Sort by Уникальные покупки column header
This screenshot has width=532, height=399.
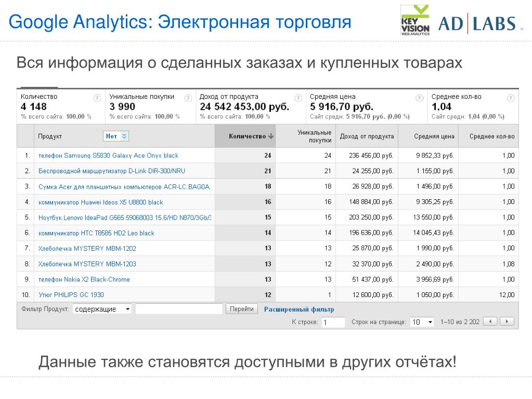click(x=306, y=136)
